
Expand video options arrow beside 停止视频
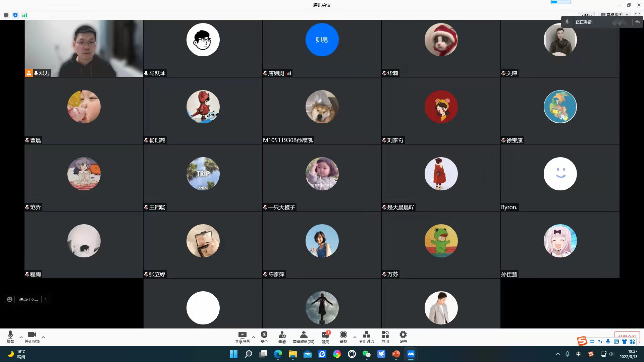tap(43, 337)
